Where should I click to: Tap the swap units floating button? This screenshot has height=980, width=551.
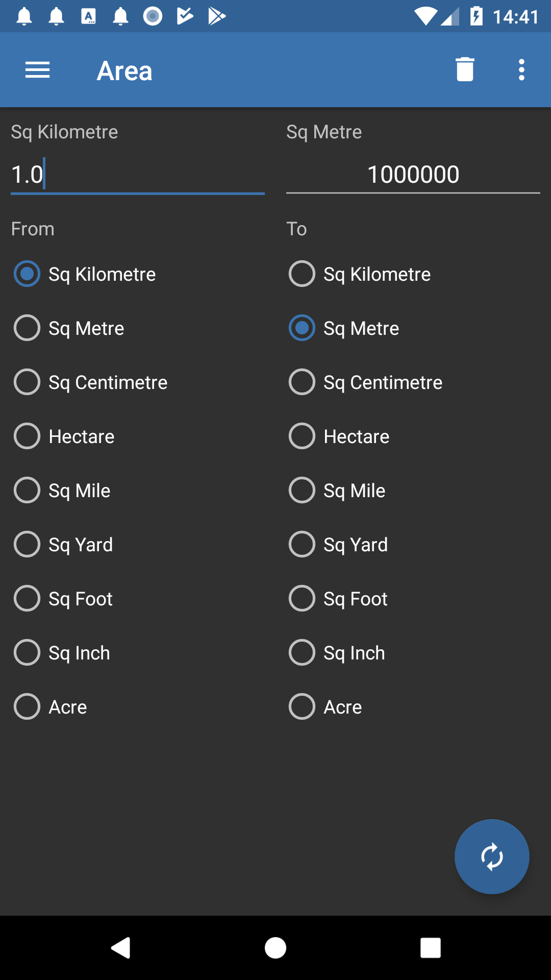[x=492, y=856]
